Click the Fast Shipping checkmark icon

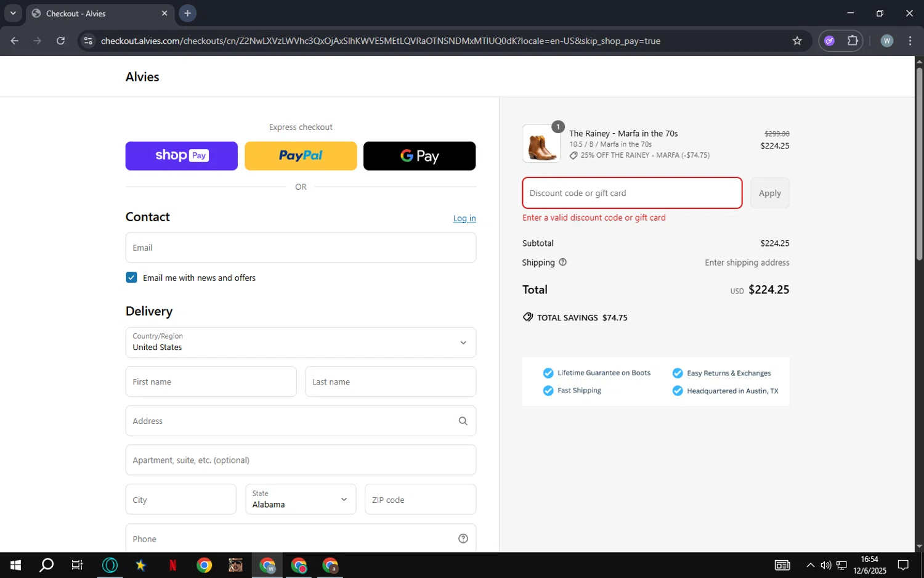548,391
